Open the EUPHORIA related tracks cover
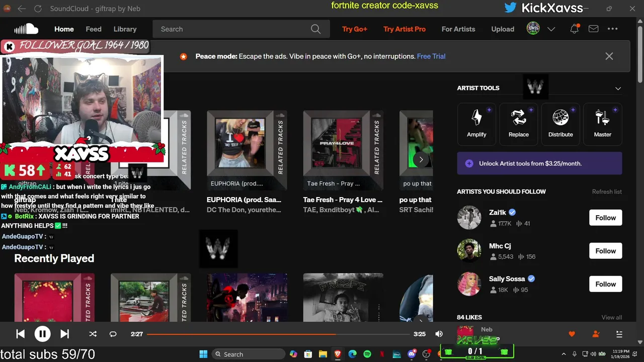 tap(247, 150)
